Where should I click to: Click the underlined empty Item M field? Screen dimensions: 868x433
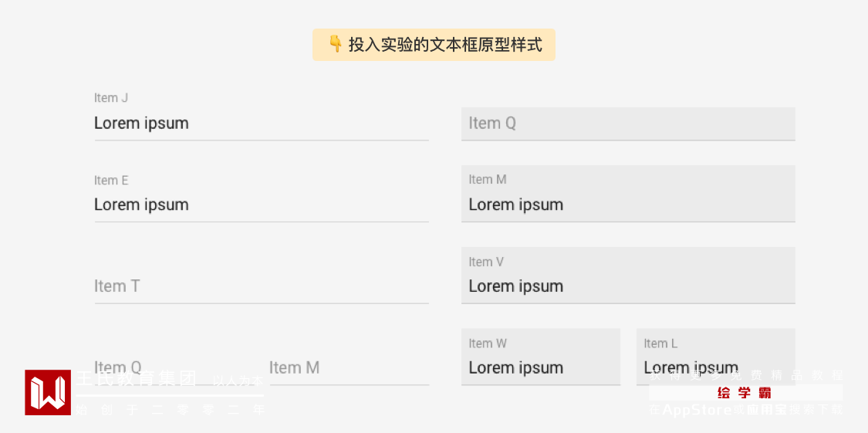click(x=348, y=367)
